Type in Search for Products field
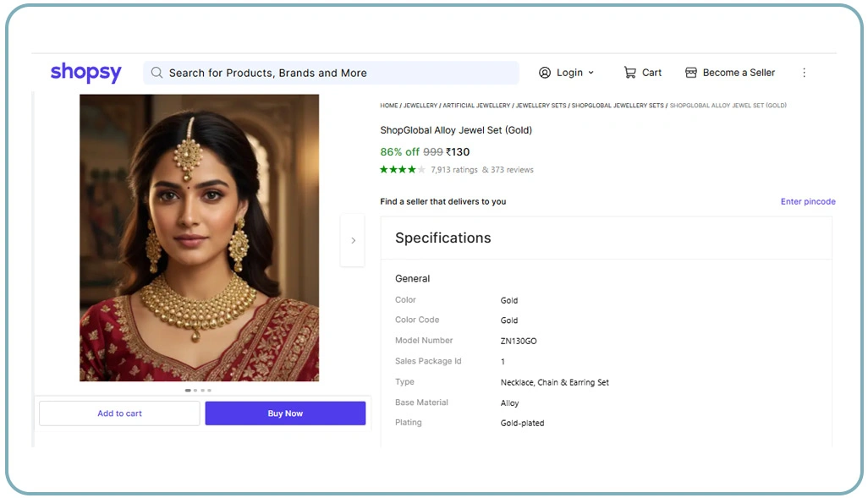Viewport: 868px width, 498px height. point(338,73)
